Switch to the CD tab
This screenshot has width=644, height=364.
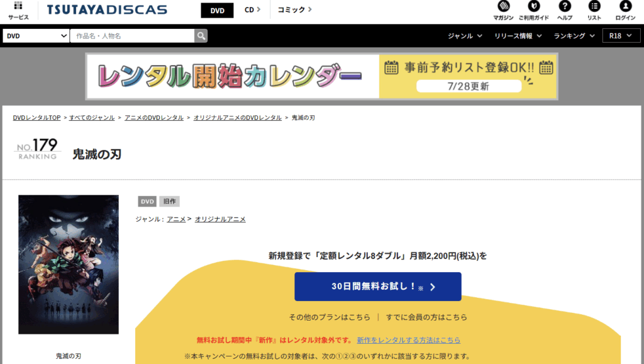click(x=252, y=9)
